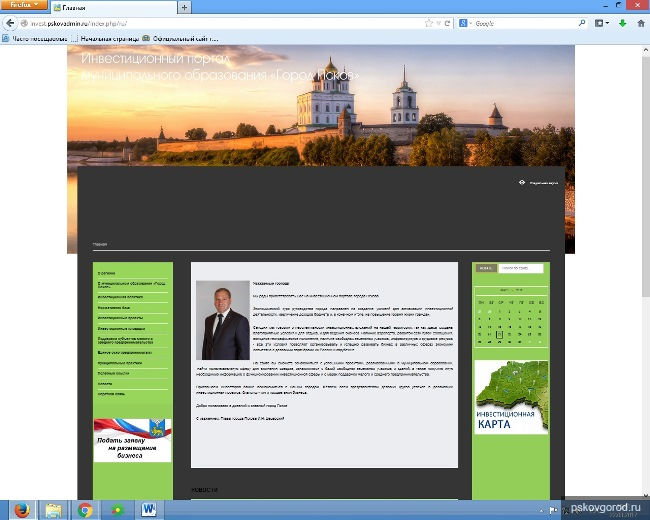Open 'О регионе' in the left menu
650x520 pixels.
[107, 273]
